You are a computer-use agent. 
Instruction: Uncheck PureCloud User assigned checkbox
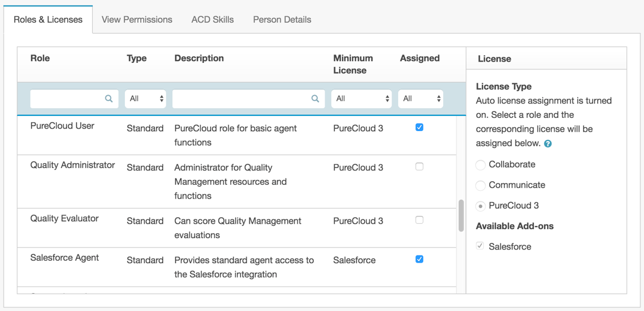coord(419,127)
